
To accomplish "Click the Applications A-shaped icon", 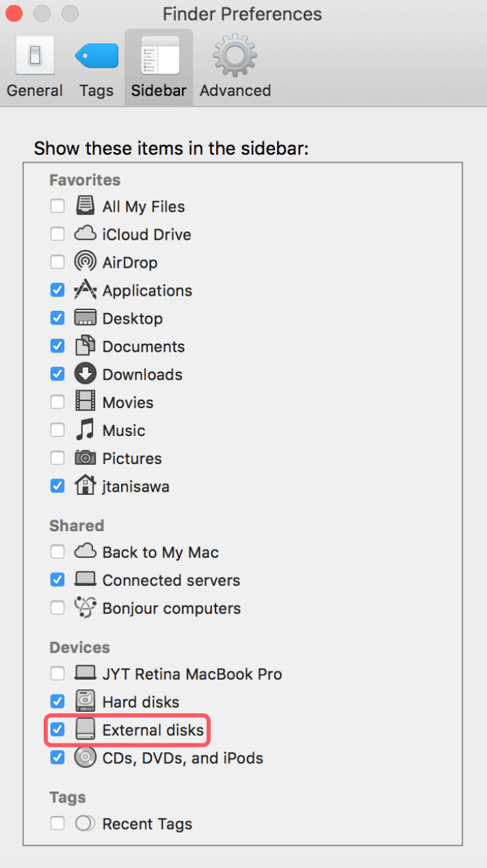I will click(x=85, y=290).
